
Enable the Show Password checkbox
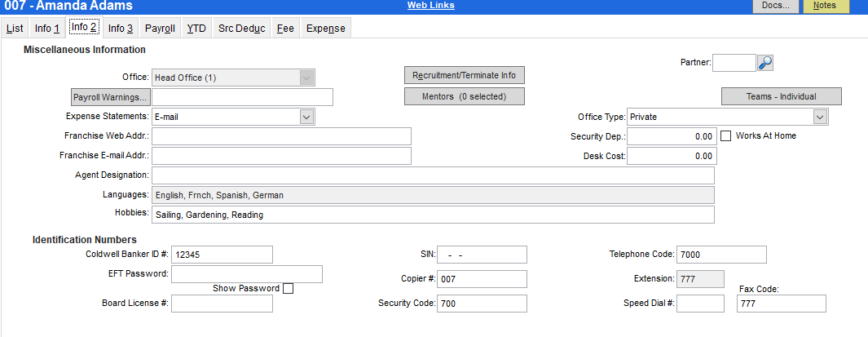[288, 288]
